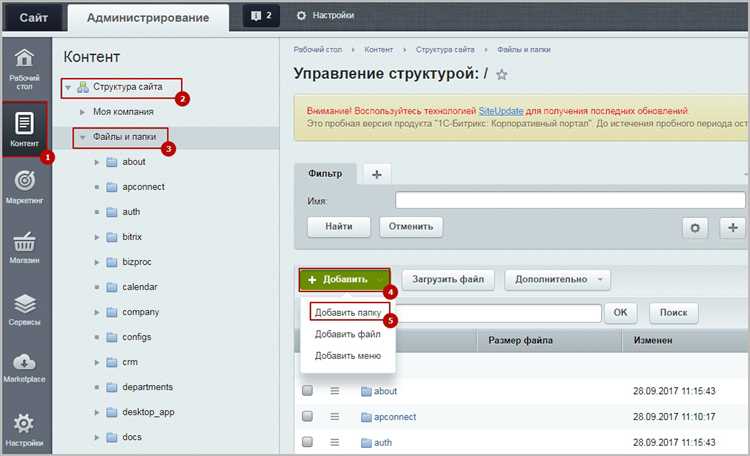
Task: Click the Найти filter button
Action: (x=339, y=227)
